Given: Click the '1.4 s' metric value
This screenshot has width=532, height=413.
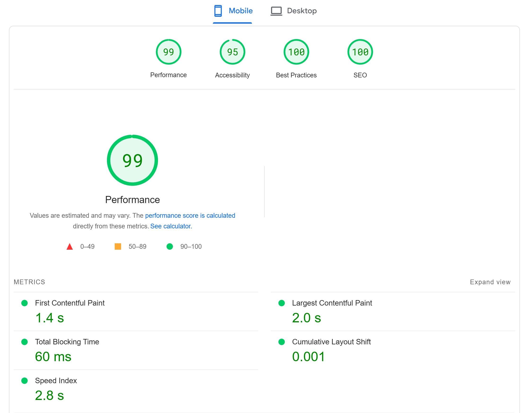Looking at the screenshot, I should 49,318.
